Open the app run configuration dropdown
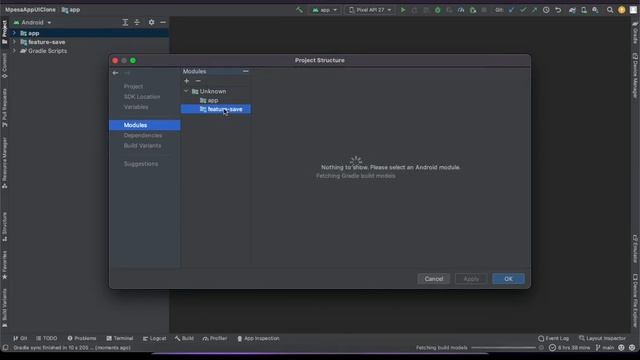Image resolution: width=640 pixels, height=360 pixels. (325, 10)
